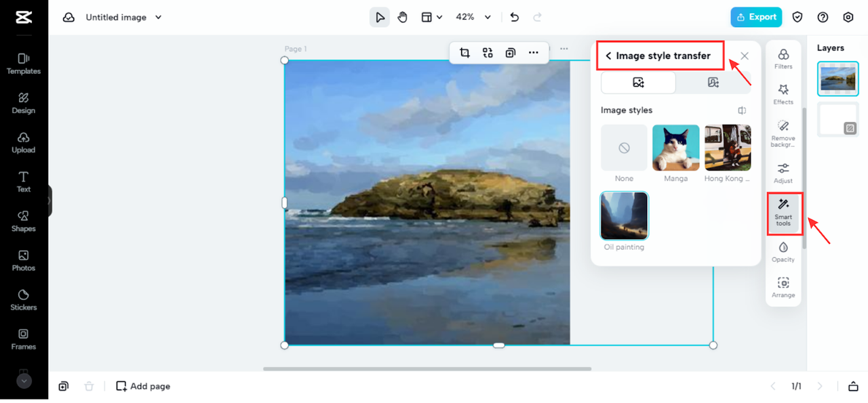868x403 pixels.
Task: Click the Page 1 label
Action: pyautogui.click(x=296, y=49)
